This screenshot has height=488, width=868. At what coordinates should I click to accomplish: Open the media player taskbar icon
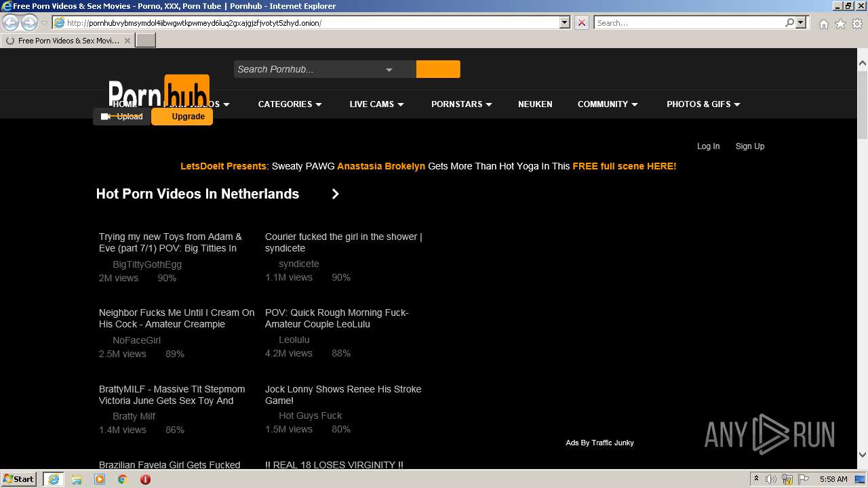pos(100,479)
